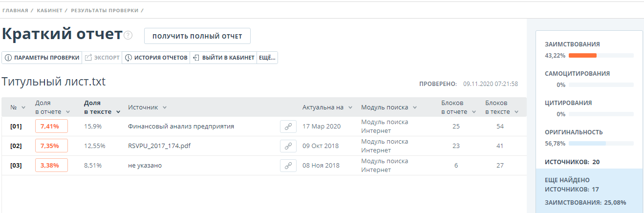The image size is (644, 213).
Task: Open Актуальна на column dropdown
Action: (x=350, y=107)
